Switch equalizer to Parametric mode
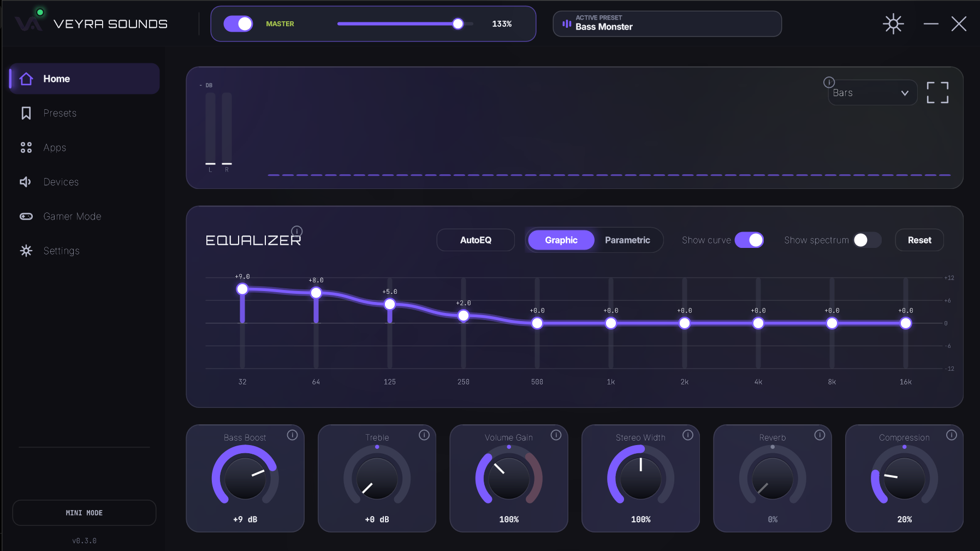The image size is (980, 551). (627, 240)
